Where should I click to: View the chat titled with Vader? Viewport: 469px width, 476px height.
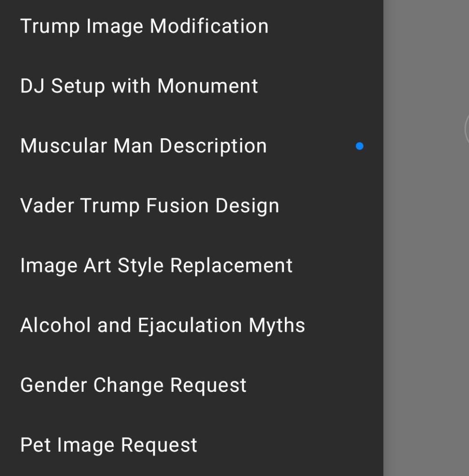tap(191, 206)
